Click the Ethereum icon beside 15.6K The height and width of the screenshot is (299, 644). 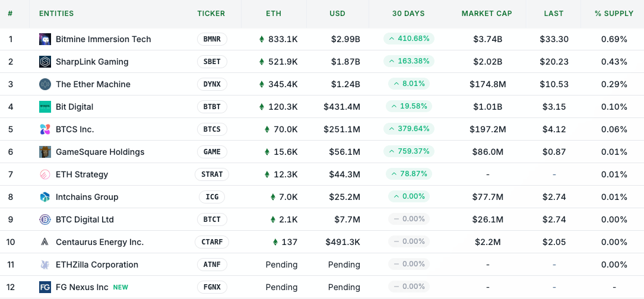(267, 152)
